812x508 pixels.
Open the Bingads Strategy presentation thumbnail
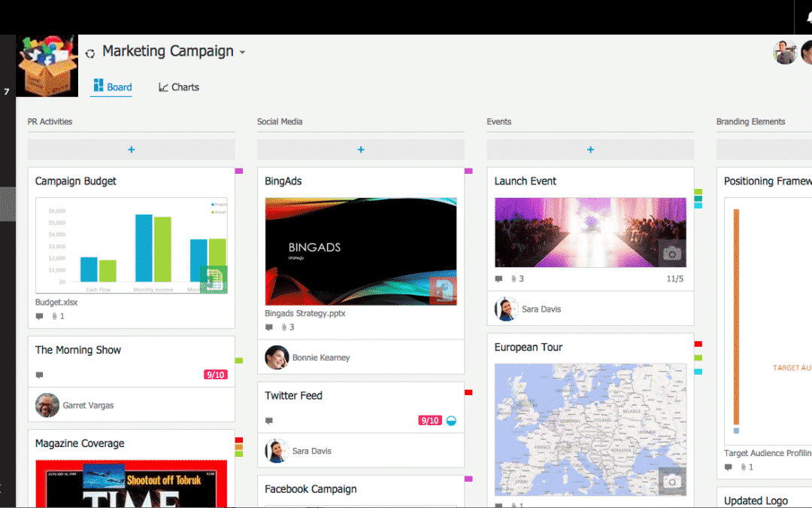pyautogui.click(x=361, y=251)
